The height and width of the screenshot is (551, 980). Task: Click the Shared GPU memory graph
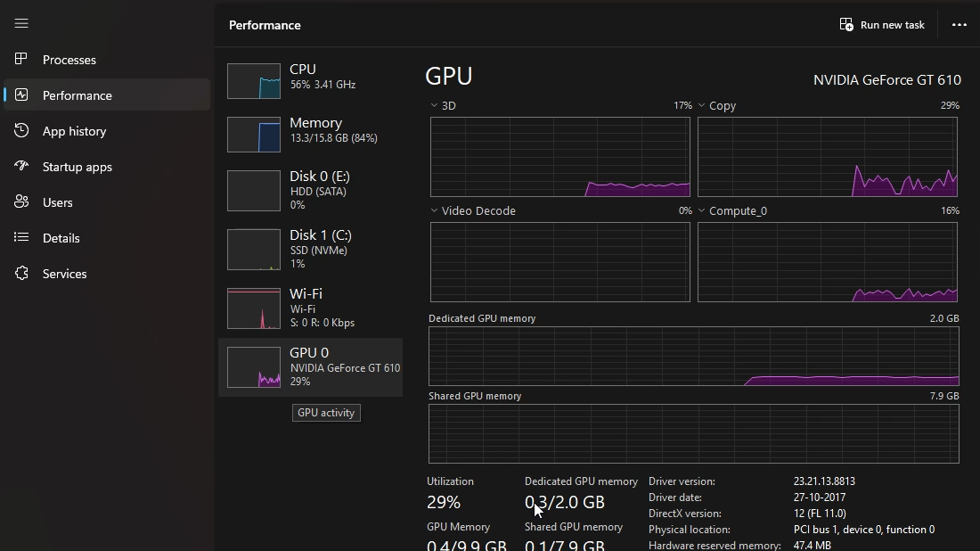[694, 433]
